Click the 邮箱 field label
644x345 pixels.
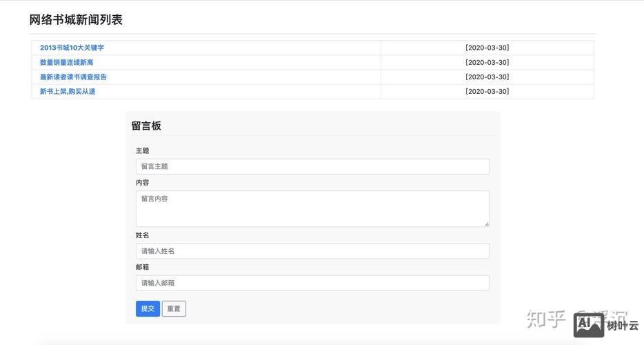pos(142,267)
